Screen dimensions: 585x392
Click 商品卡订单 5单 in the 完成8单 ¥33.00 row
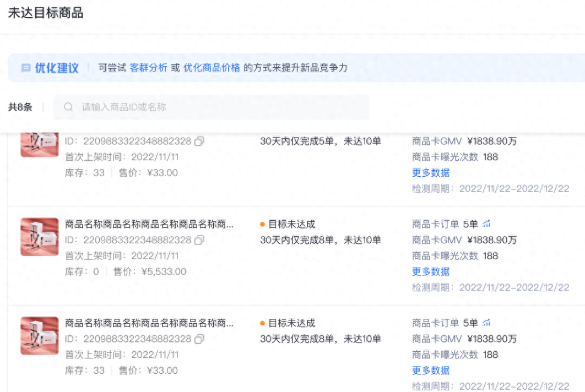[x=445, y=323]
